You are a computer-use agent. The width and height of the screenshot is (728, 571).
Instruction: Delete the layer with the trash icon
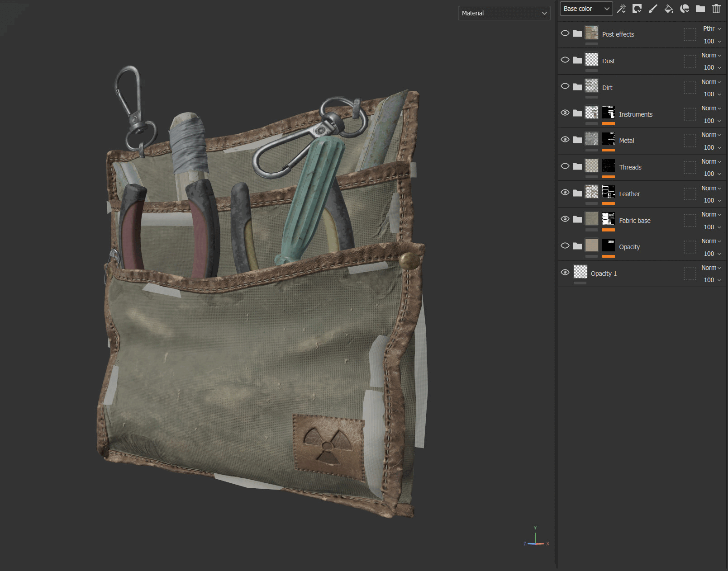(x=716, y=9)
